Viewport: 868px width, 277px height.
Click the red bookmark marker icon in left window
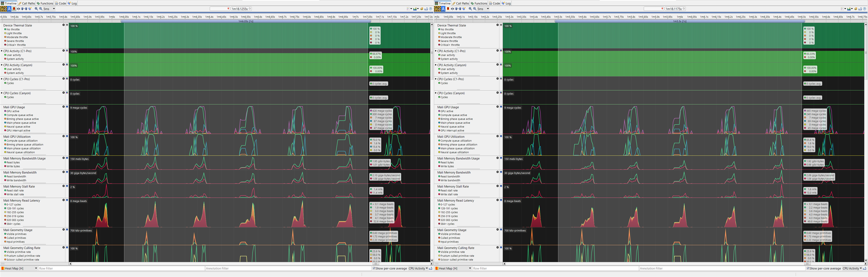[14, 9]
